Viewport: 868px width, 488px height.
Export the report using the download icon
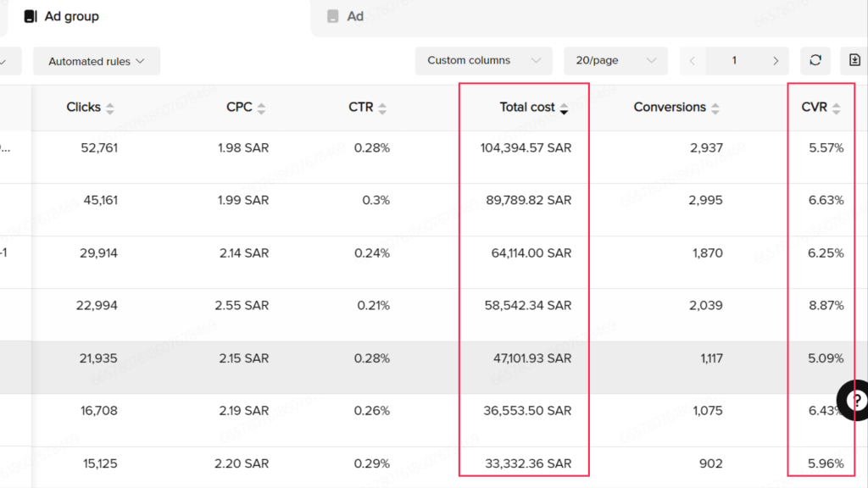854,60
